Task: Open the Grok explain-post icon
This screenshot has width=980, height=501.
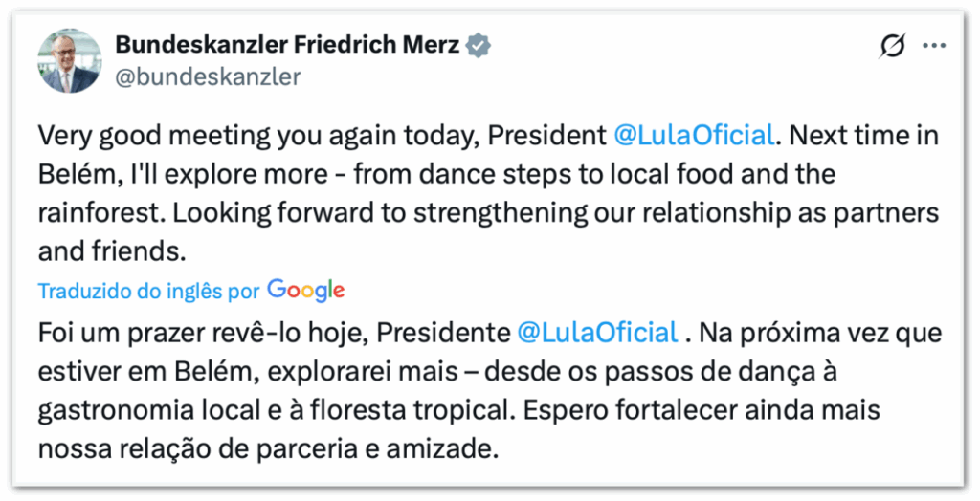Action: point(891,46)
